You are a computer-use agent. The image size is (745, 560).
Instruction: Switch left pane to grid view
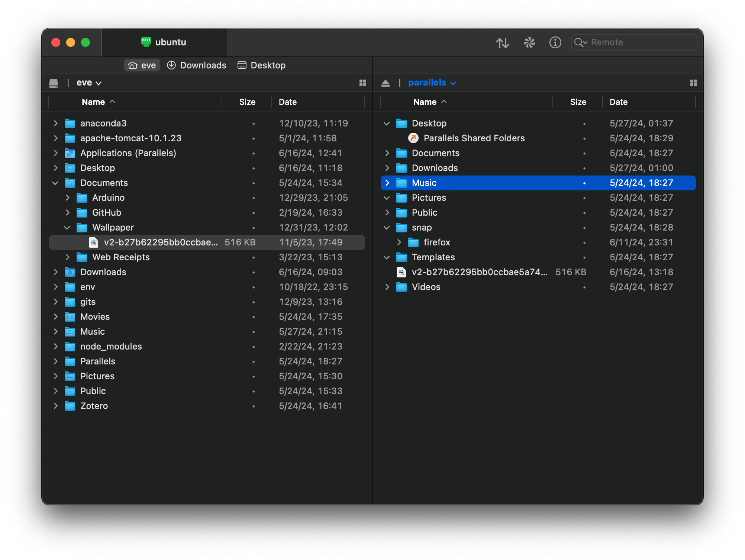[363, 83]
